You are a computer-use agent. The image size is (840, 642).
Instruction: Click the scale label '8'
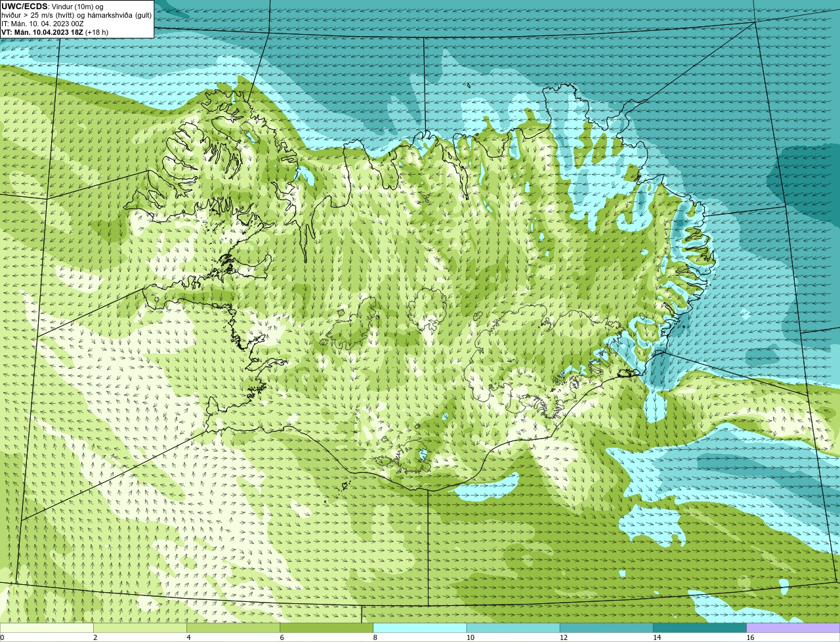coord(375,637)
